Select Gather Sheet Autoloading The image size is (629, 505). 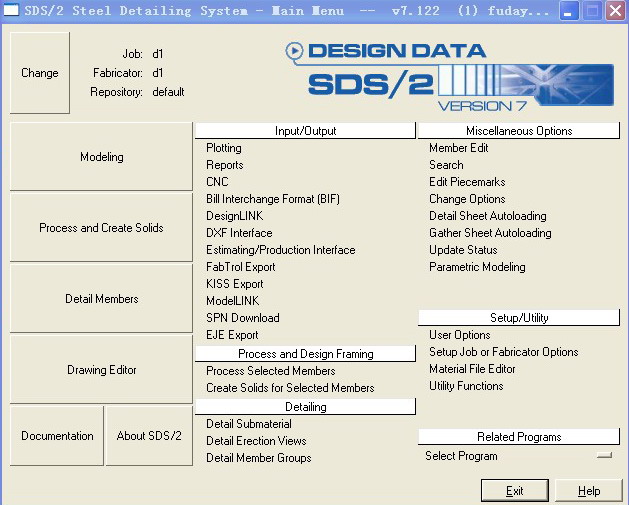coord(490,233)
